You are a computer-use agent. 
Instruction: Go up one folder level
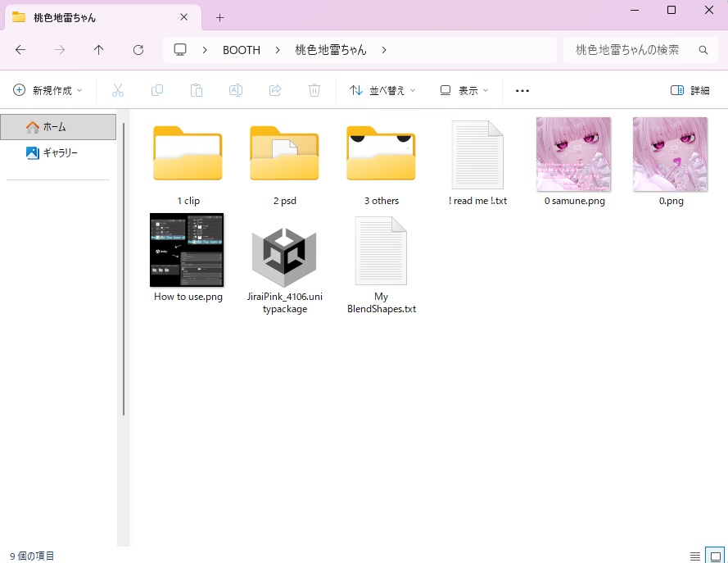[98, 50]
